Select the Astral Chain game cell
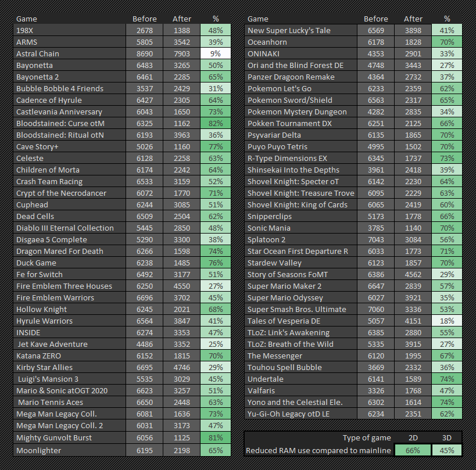Screen dimensions: 476x470 pos(70,53)
